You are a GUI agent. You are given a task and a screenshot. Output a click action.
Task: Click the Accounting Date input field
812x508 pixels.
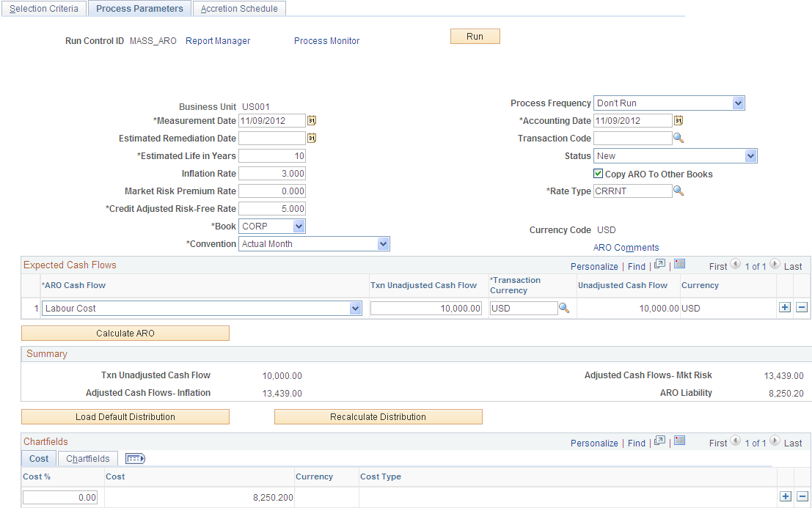633,120
